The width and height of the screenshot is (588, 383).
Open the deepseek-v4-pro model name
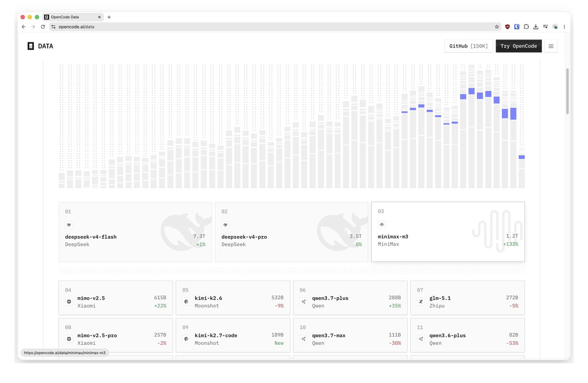click(244, 237)
